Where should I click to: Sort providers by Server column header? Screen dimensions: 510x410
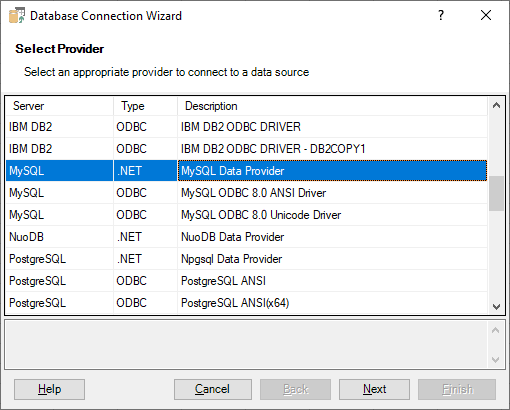59,106
